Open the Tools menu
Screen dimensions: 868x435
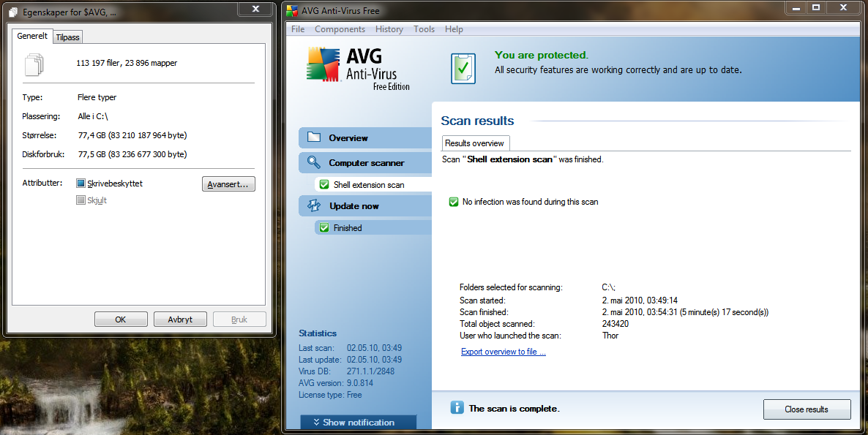[x=424, y=29]
